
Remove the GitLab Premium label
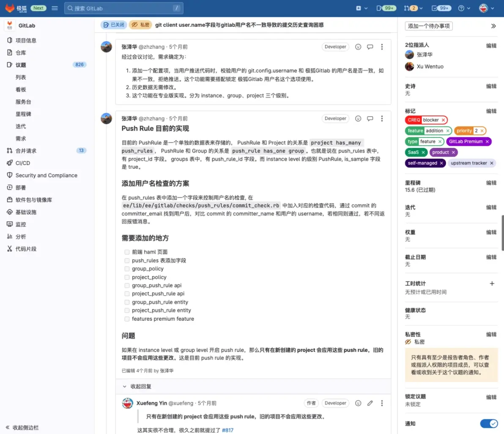487,142
